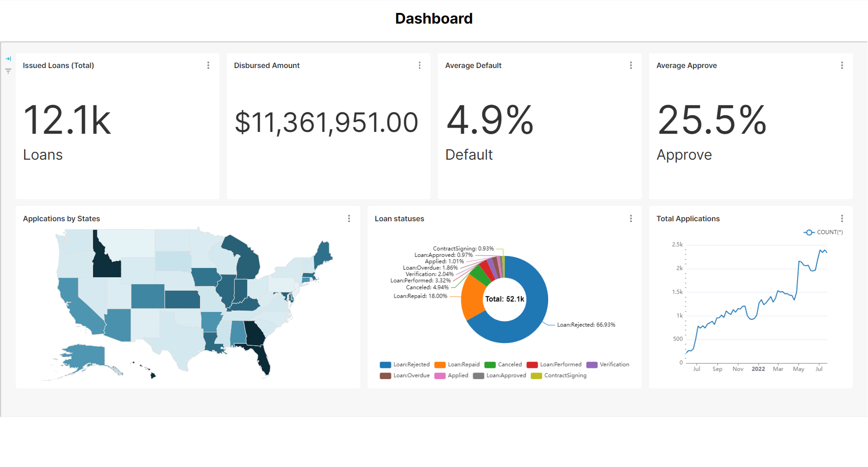
Task: Open Average Default three-dot menu
Action: point(631,65)
